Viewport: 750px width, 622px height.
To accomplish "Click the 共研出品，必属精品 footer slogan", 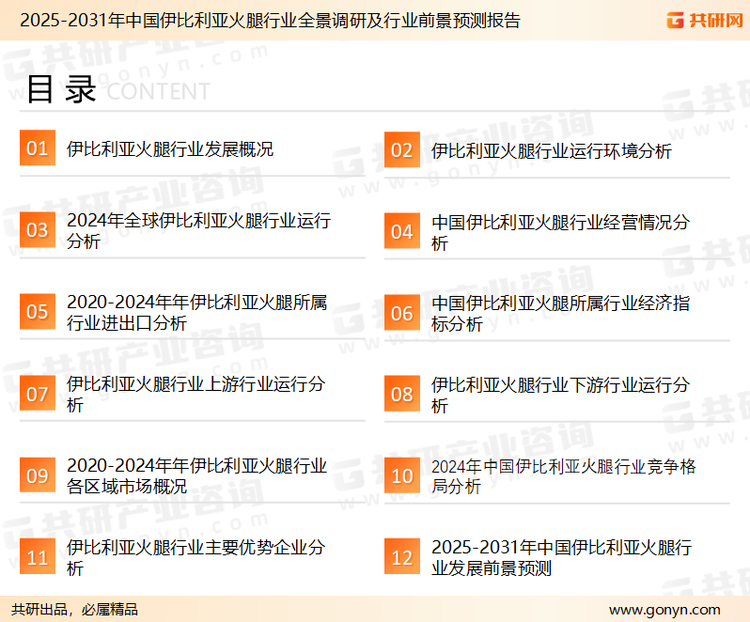I will 75,610.
